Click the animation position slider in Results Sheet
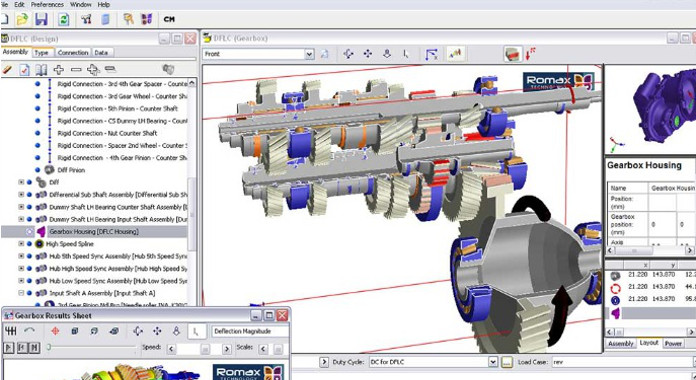696x380 pixels. pyautogui.click(x=91, y=347)
